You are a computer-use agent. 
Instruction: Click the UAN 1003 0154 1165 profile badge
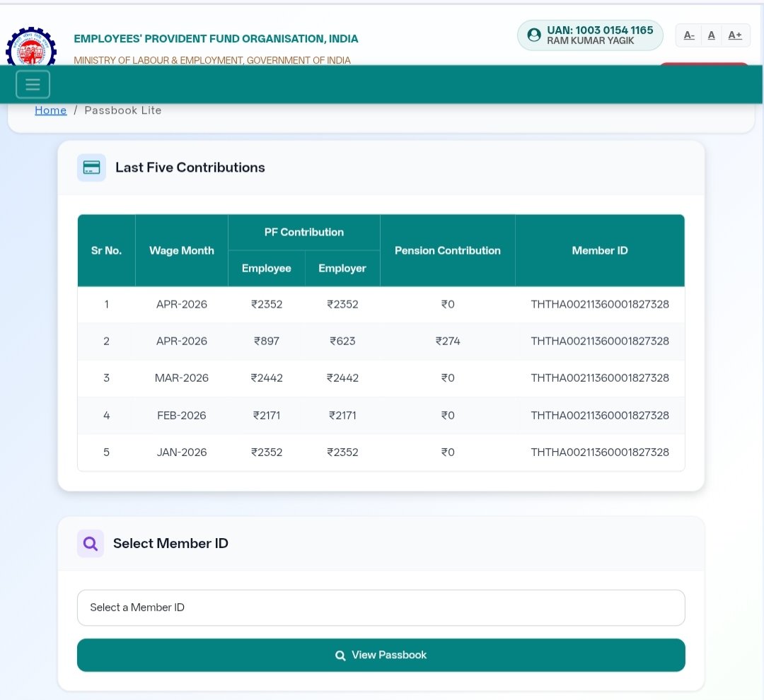pyautogui.click(x=590, y=35)
